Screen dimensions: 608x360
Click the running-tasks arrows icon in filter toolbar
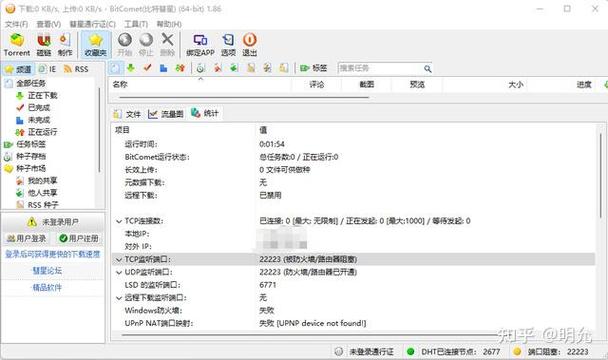coord(180,68)
